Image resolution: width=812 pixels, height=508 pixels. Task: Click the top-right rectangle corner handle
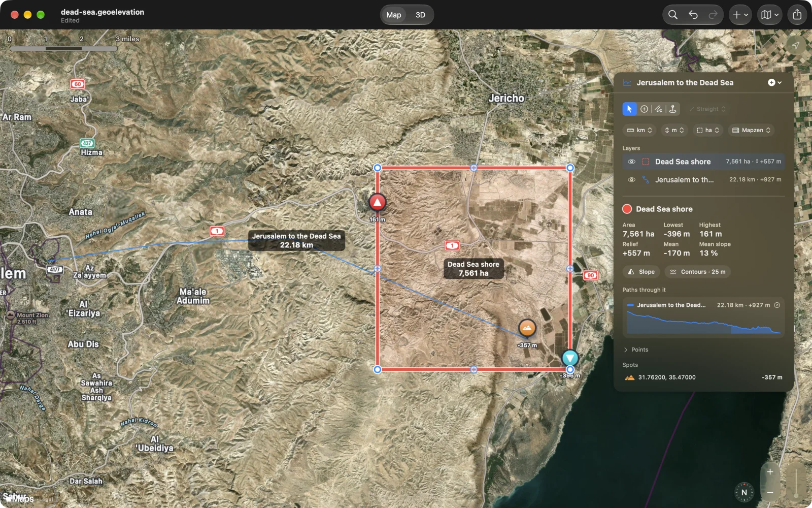[570, 168]
